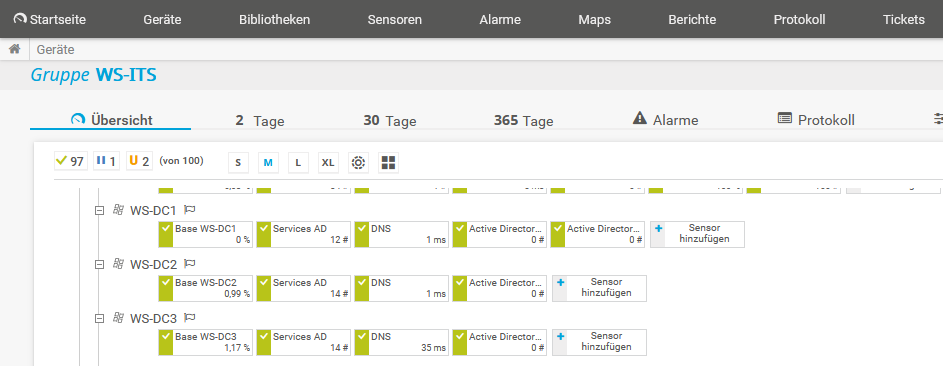
Task: Open the Maps menu
Action: [594, 19]
